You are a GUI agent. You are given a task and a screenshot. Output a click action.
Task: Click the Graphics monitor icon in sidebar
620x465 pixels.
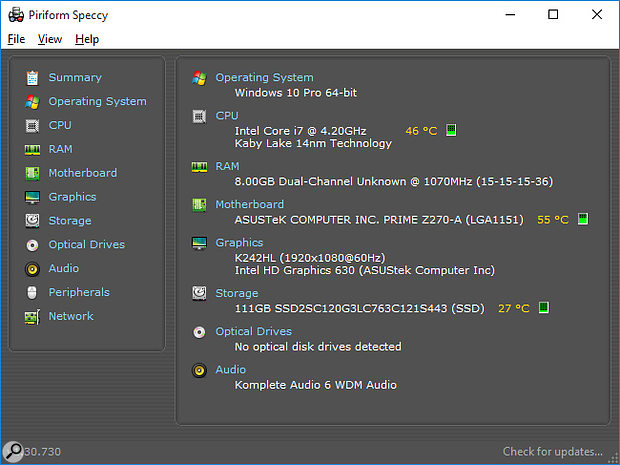click(x=32, y=197)
